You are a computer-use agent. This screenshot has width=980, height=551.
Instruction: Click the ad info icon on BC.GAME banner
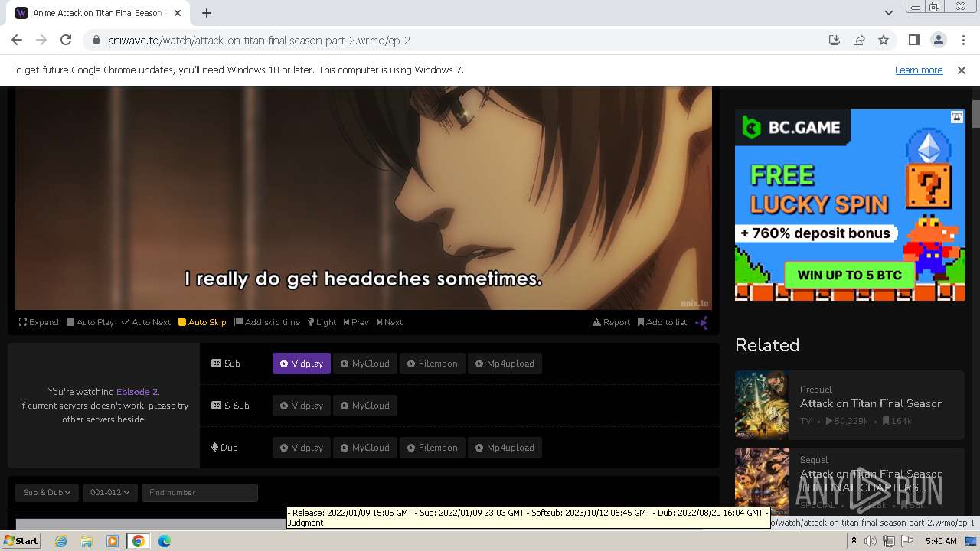point(957,117)
